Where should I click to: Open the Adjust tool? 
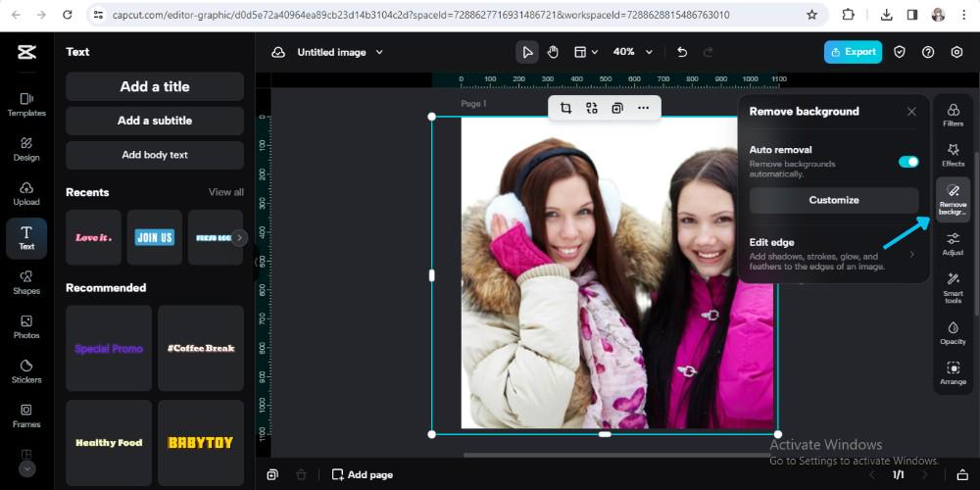pyautogui.click(x=953, y=243)
